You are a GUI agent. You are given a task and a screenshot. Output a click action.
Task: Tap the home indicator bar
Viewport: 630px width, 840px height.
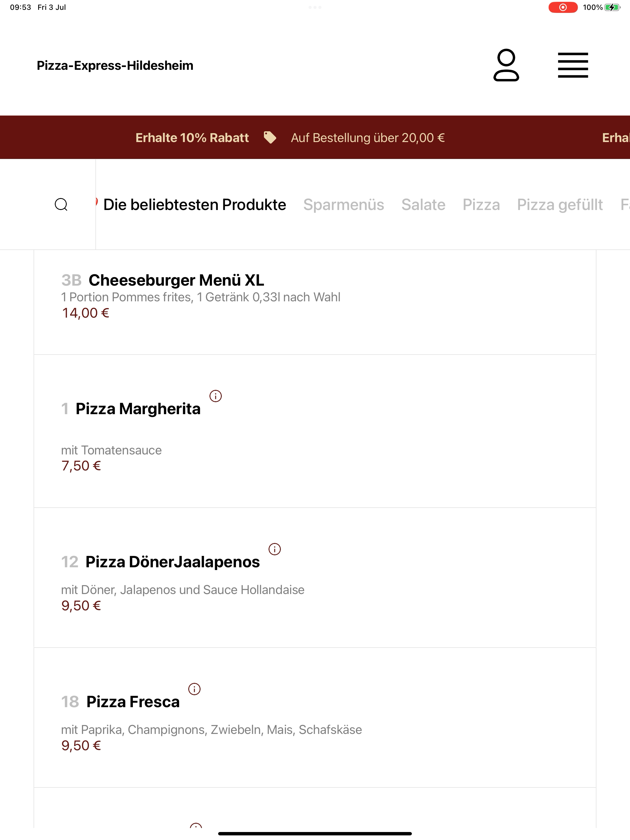315,834
